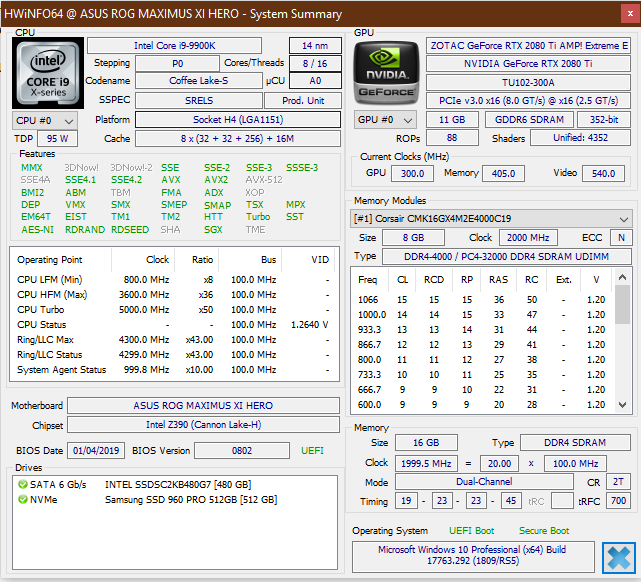
Task: Click the memory size 16 GB value
Action: pos(426,443)
